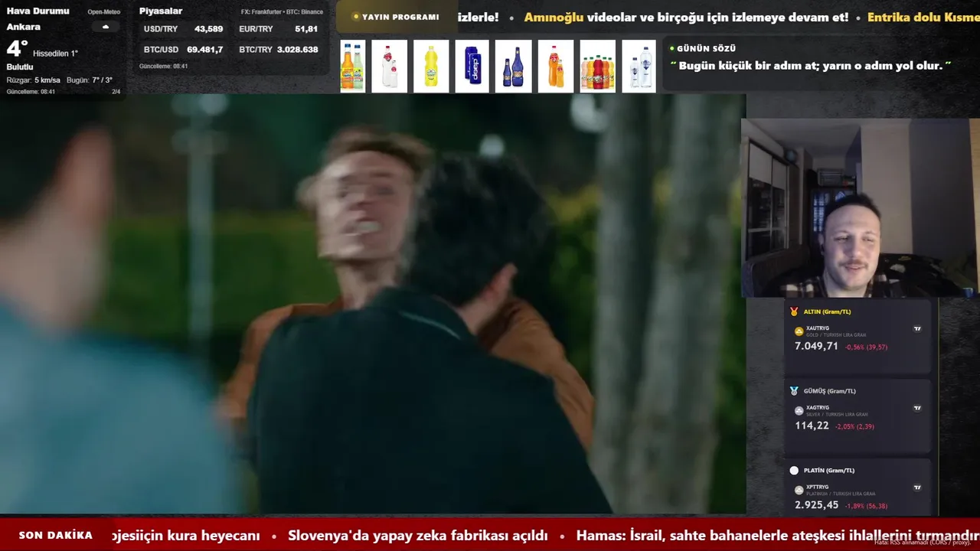Click the Ankara city name

24,27
